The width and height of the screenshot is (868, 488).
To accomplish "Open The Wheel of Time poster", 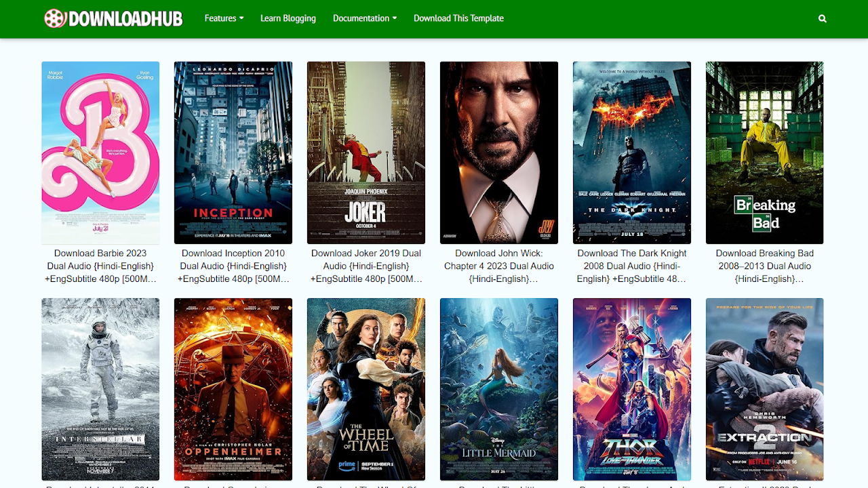I will click(366, 389).
